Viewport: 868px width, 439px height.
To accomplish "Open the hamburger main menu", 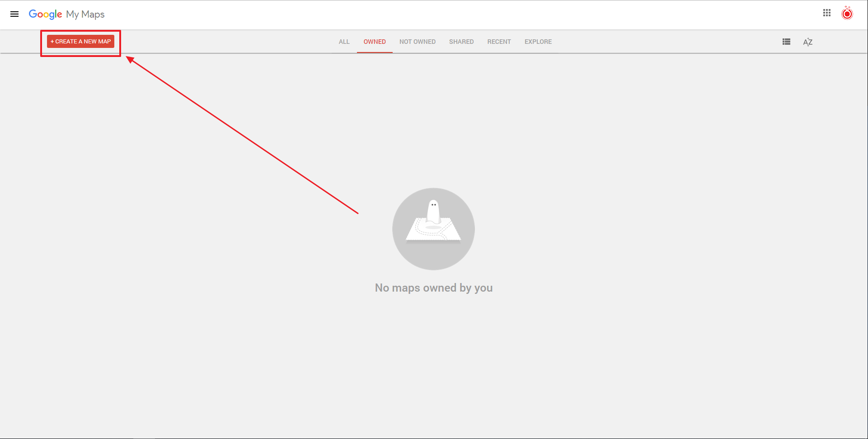I will (x=14, y=14).
